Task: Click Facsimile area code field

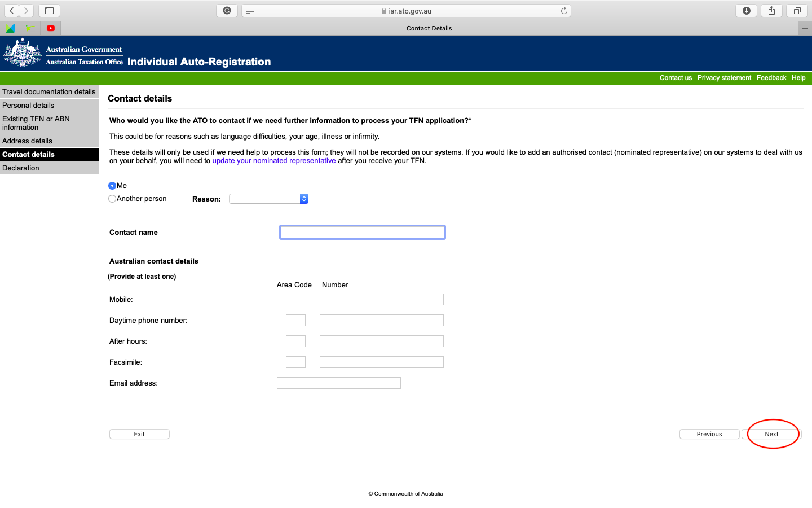Action: pyautogui.click(x=295, y=362)
